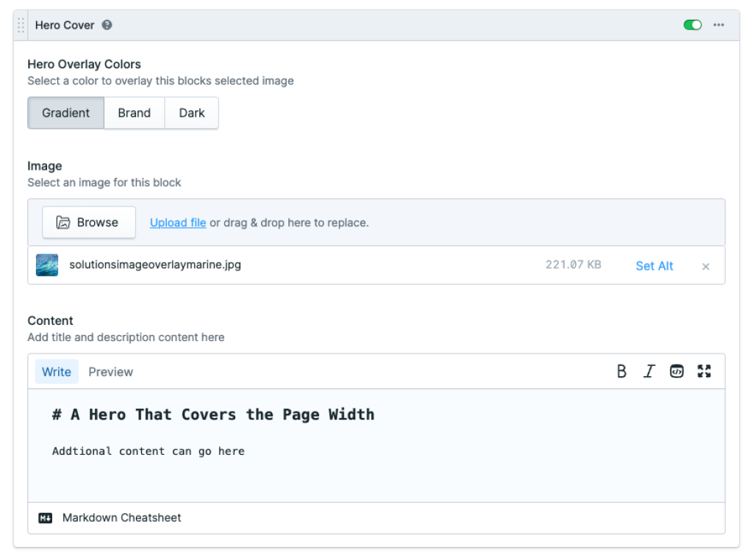Switch to the Preview tab
Viewport: 753px width, 560px height.
110,371
